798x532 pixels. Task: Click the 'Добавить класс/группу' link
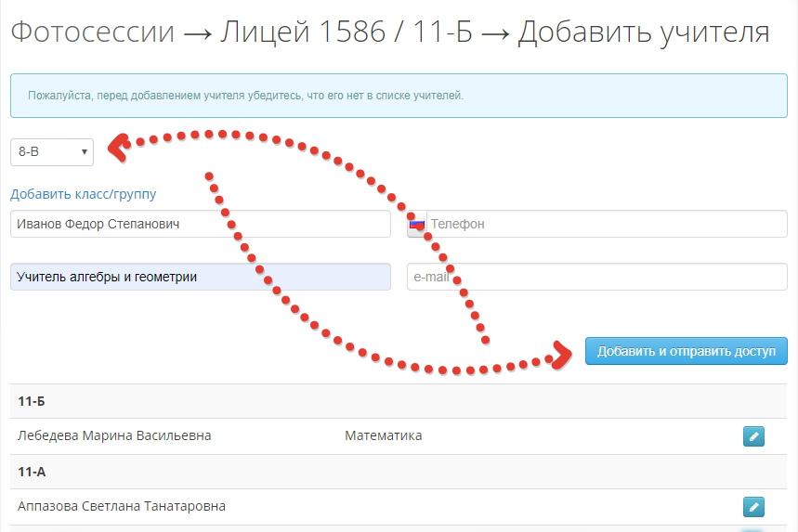click(83, 194)
